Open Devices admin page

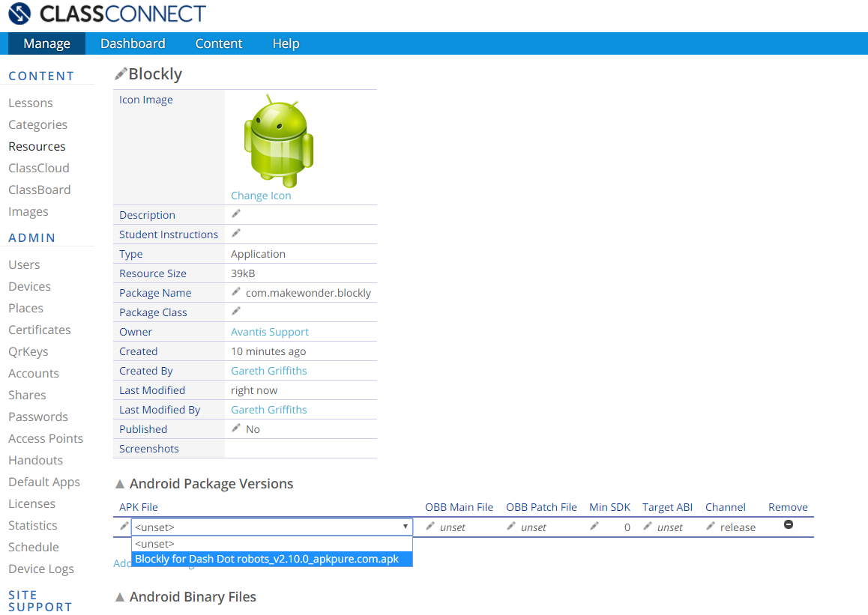pyautogui.click(x=29, y=286)
